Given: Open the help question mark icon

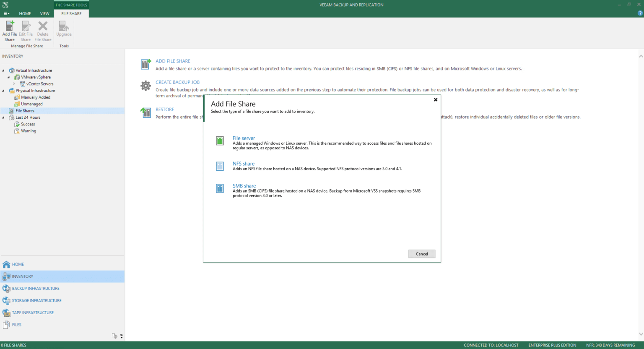Looking at the screenshot, I should [640, 13].
